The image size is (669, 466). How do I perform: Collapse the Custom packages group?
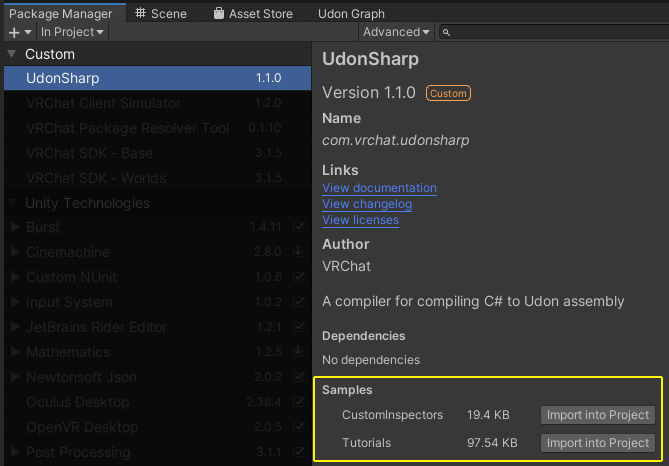coord(12,54)
